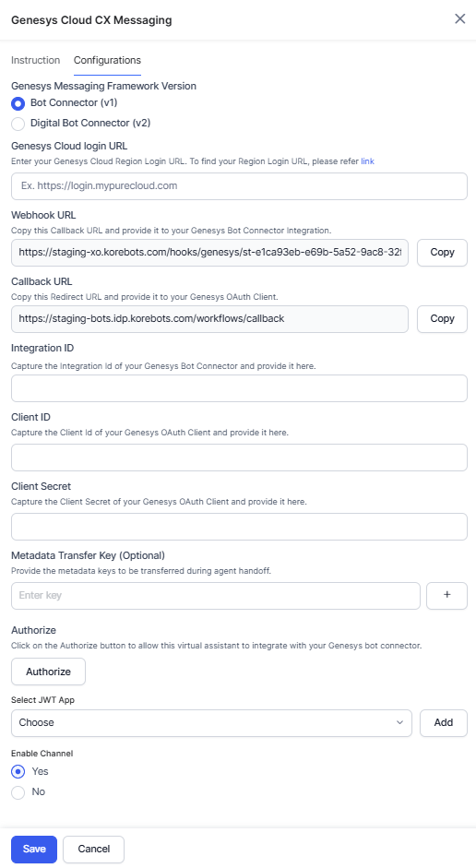The width and height of the screenshot is (476, 868).
Task: Focus the Genesys Cloud login URL field
Action: 239,186
